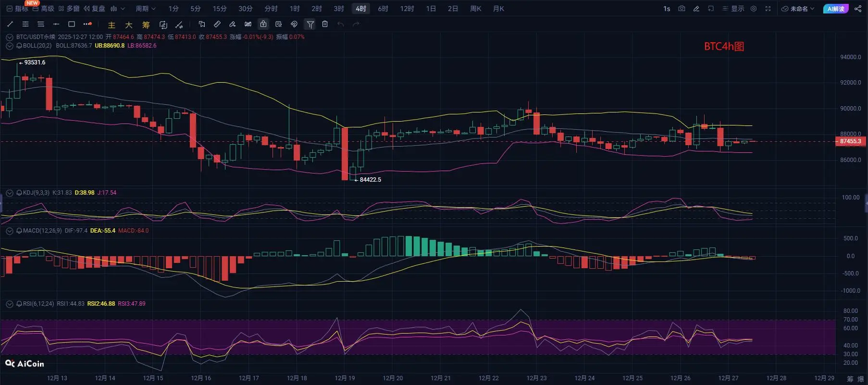Toggle the MACD alert bell icon
The height and width of the screenshot is (385, 868).
click(19, 231)
